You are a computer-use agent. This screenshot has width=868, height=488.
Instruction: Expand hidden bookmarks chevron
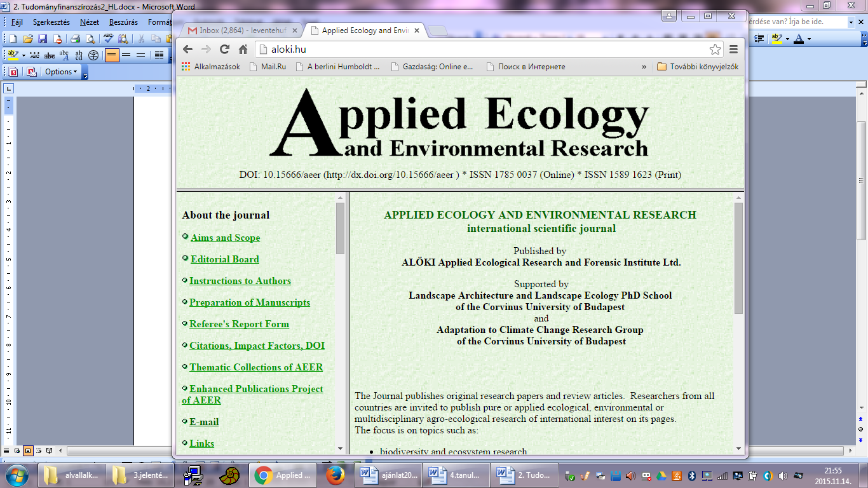tap(644, 66)
